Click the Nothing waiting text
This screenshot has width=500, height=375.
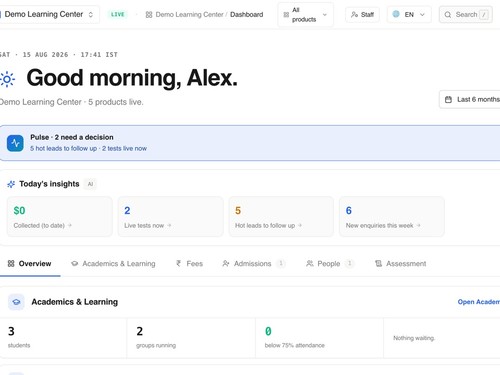pos(414,338)
